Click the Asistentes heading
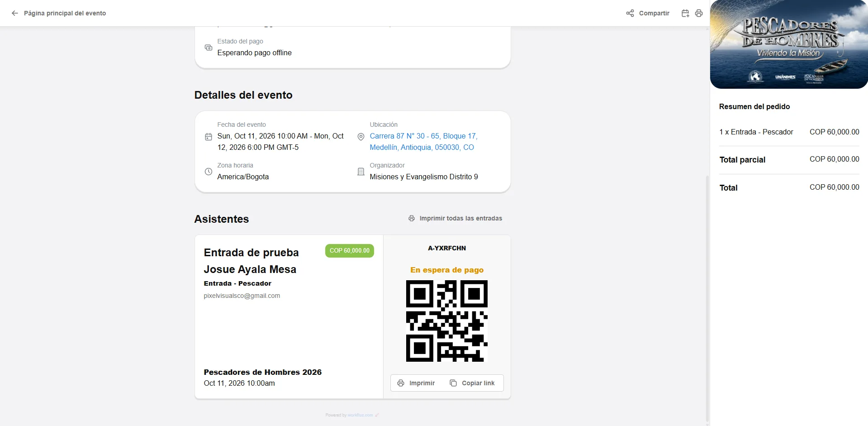The width and height of the screenshot is (868, 426). pos(222,219)
